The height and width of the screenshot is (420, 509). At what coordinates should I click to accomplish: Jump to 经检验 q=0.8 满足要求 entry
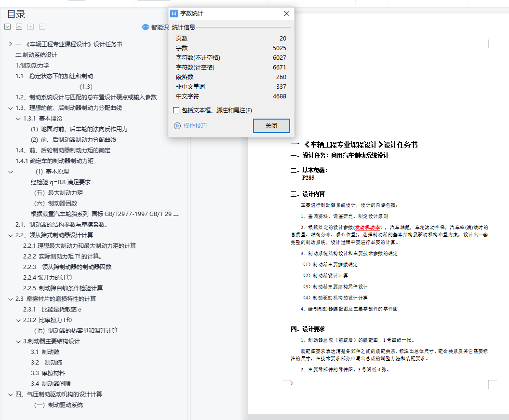(x=61, y=182)
